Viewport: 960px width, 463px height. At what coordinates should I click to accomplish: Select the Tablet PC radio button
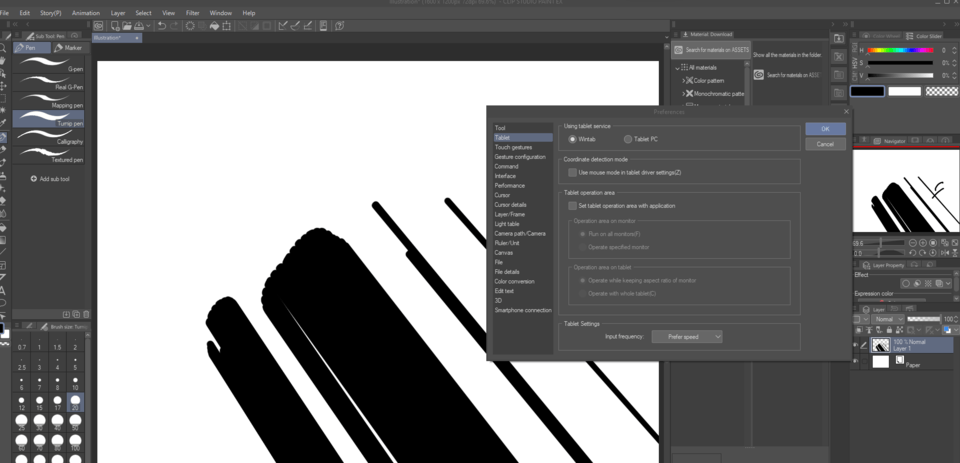628,139
